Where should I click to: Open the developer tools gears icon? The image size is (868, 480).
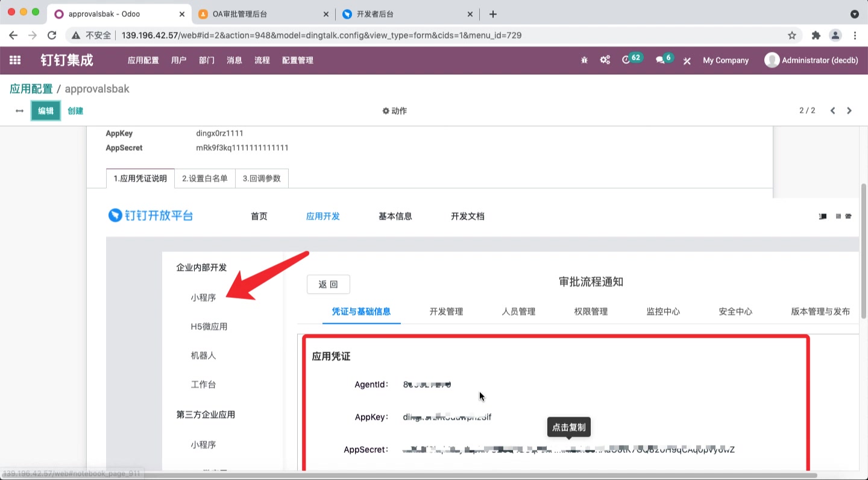point(605,60)
